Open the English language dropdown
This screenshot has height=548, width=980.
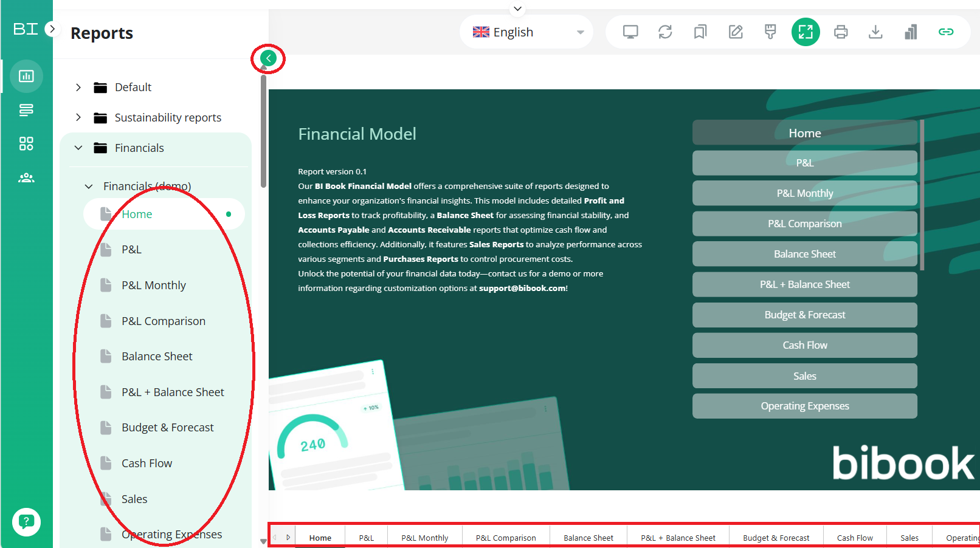tap(527, 32)
